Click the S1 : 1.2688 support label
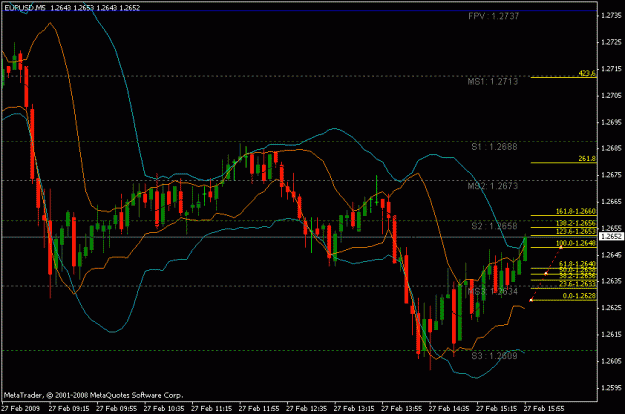625x414 pixels. coord(494,147)
